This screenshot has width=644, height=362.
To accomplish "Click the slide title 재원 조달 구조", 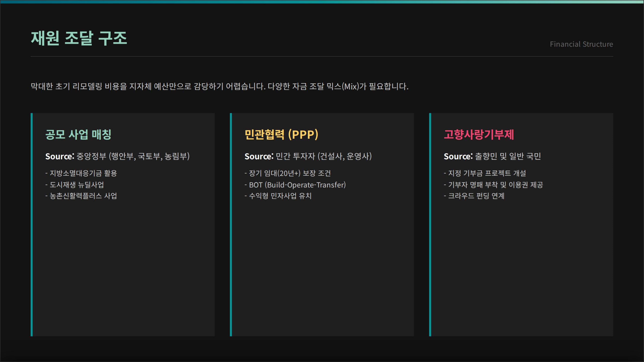I will coord(79,38).
